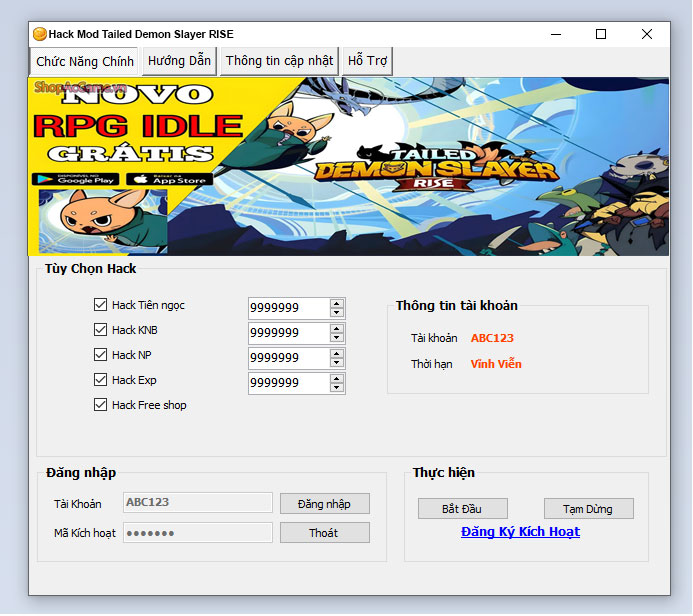Uncheck the Hack KNB option
Screen dimensions: 693x616
click(x=100, y=330)
